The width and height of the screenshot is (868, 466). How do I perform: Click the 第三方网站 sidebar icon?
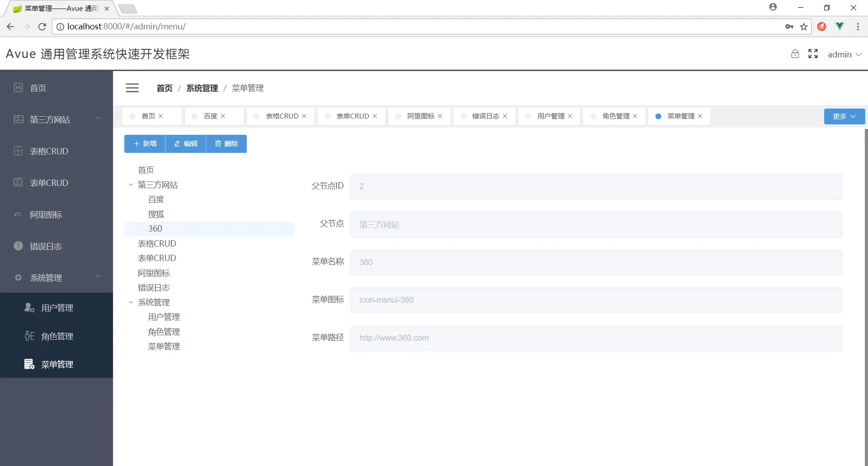[19, 119]
